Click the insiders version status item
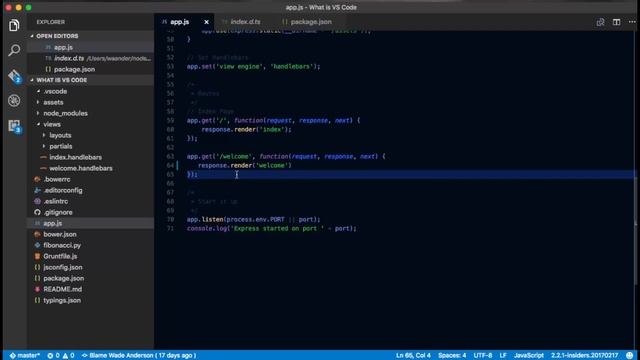The height and width of the screenshot is (360, 640). (x=584, y=356)
